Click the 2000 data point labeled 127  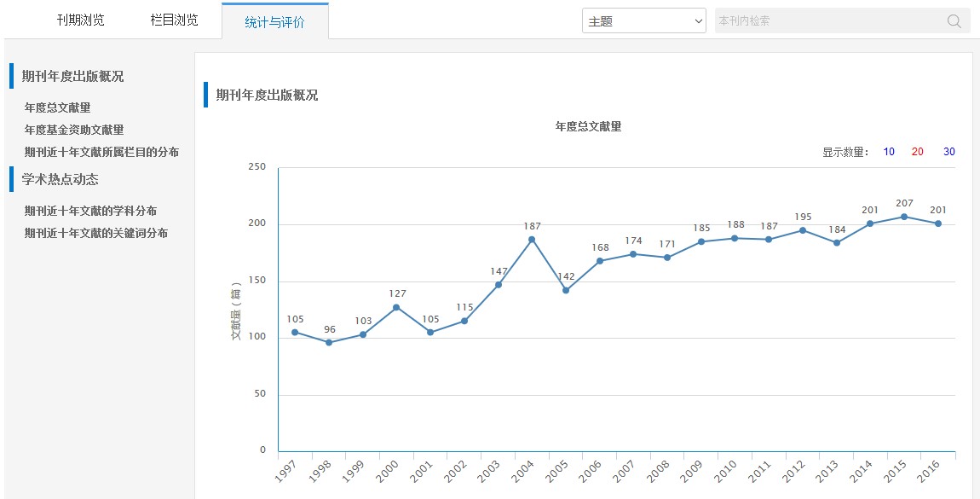click(396, 307)
